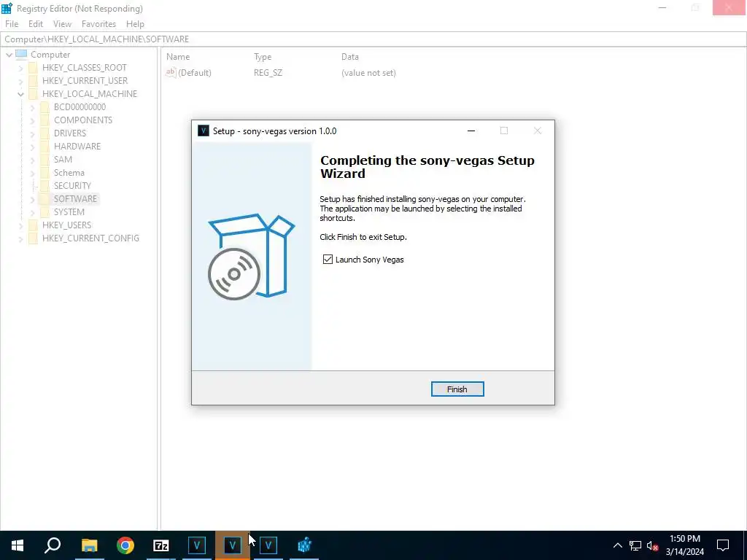Select the DRIVERS key

(x=69, y=133)
